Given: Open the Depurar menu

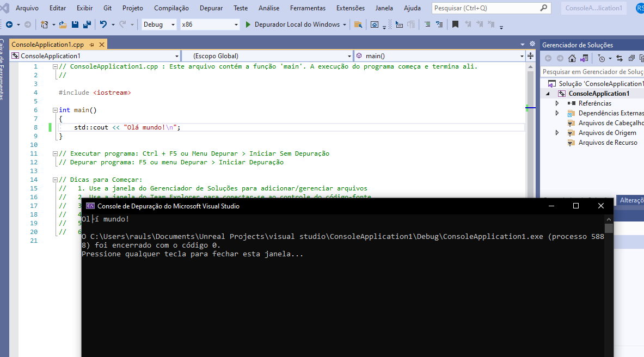Looking at the screenshot, I should 211,8.
